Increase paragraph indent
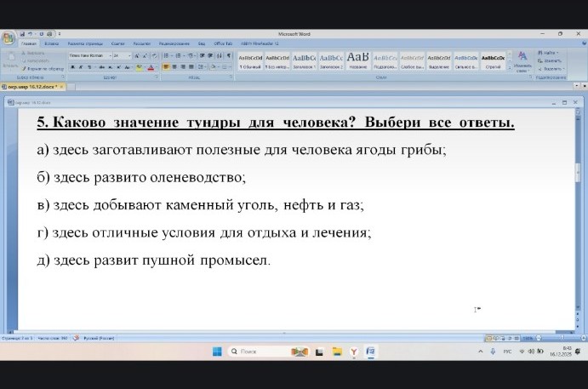The width and height of the screenshot is (588, 389). click(210, 55)
